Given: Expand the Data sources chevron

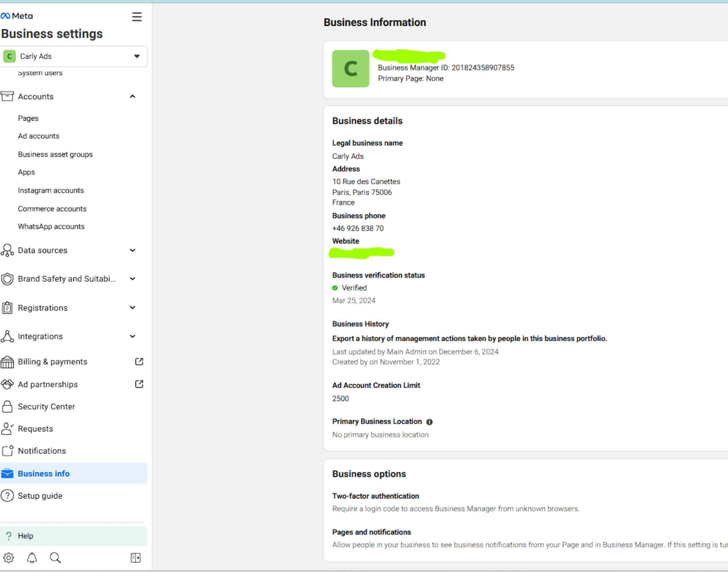Looking at the screenshot, I should (x=133, y=250).
